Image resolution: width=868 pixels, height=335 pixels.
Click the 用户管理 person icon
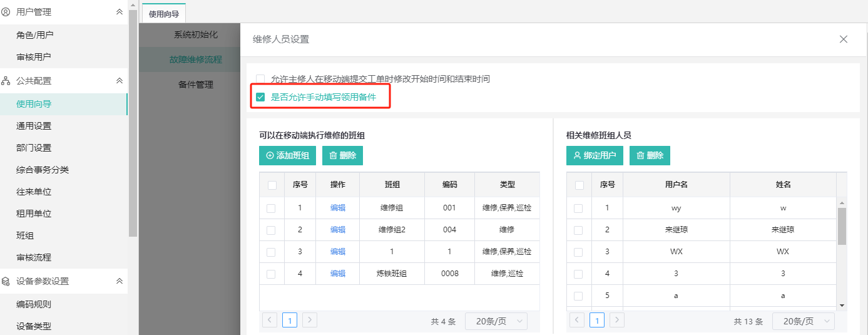[x=6, y=12]
